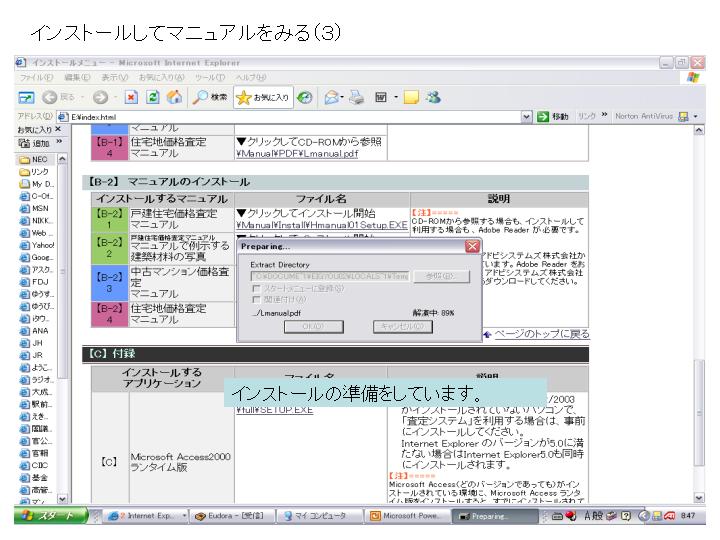Open Edit button dropdown arrow

point(396,97)
